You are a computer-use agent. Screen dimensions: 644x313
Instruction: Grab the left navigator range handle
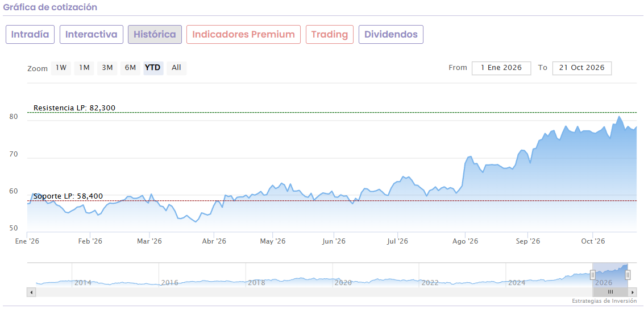(x=593, y=275)
